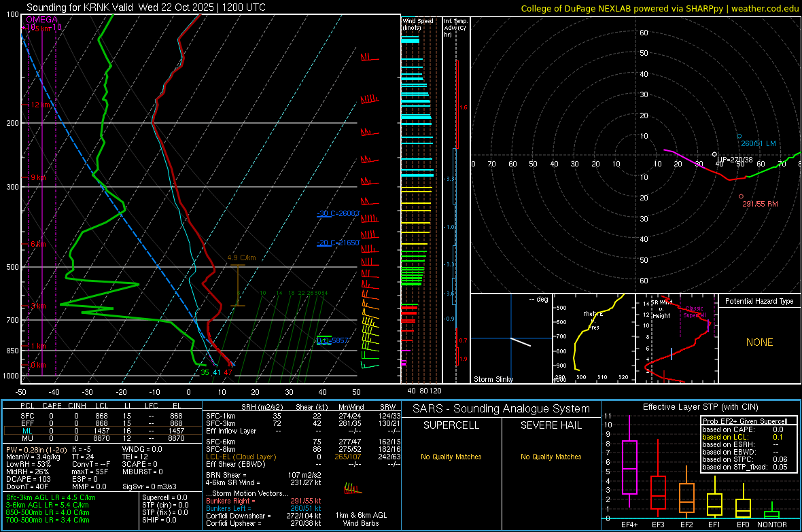This screenshot has height=532, width=802.
Task: Open the weather.cod.edu College of DuPage credit
Action: [x=659, y=8]
